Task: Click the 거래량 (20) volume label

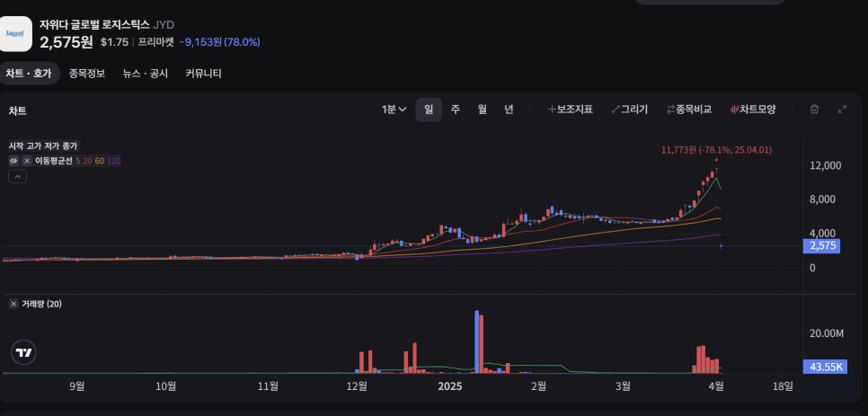Action: pyautogui.click(x=41, y=305)
